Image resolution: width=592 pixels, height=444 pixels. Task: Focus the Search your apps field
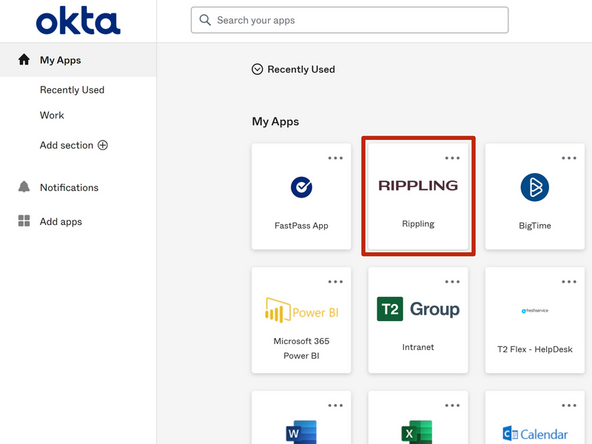(x=350, y=20)
